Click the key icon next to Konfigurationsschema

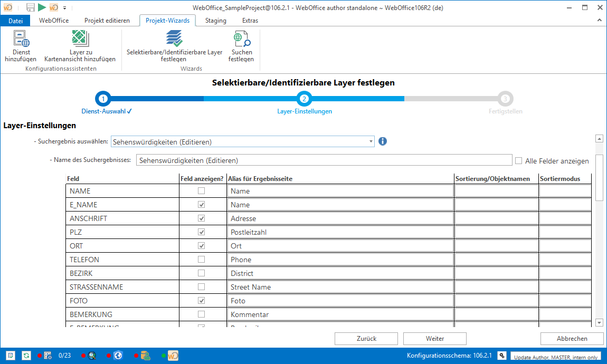[x=502, y=356]
